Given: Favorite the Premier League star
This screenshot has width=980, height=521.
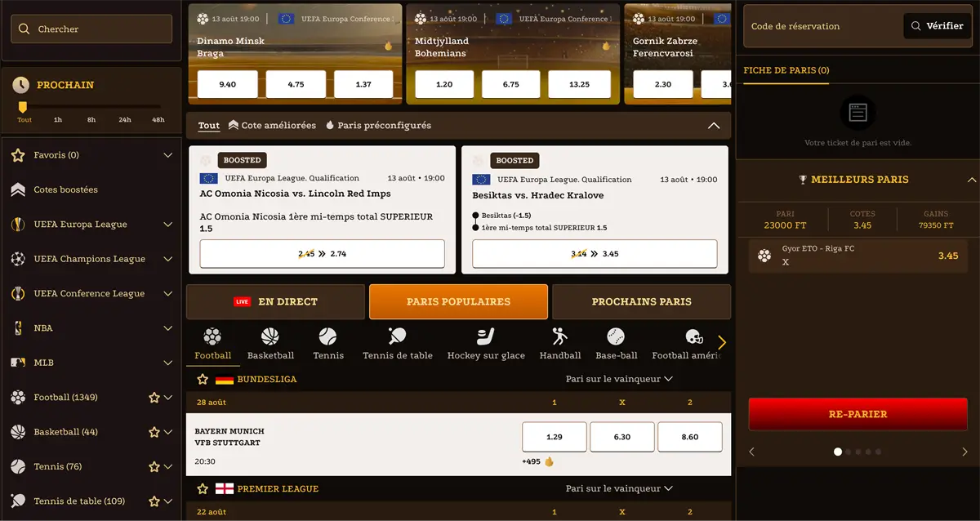Looking at the screenshot, I should (x=203, y=489).
